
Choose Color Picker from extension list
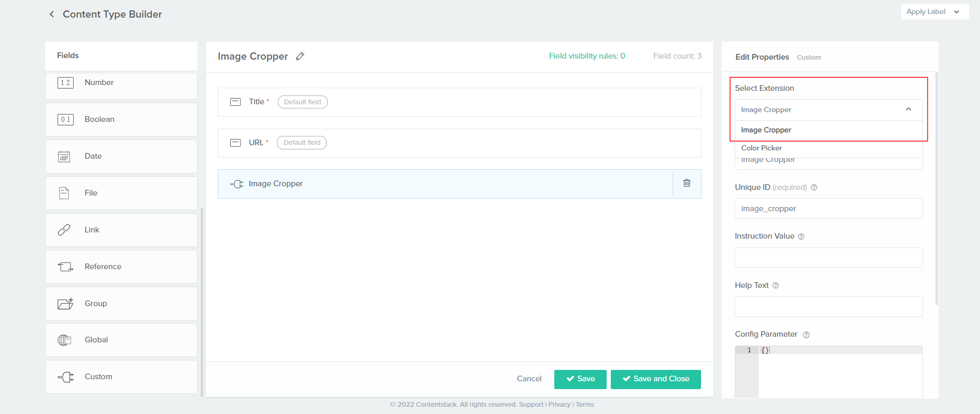pyautogui.click(x=829, y=148)
